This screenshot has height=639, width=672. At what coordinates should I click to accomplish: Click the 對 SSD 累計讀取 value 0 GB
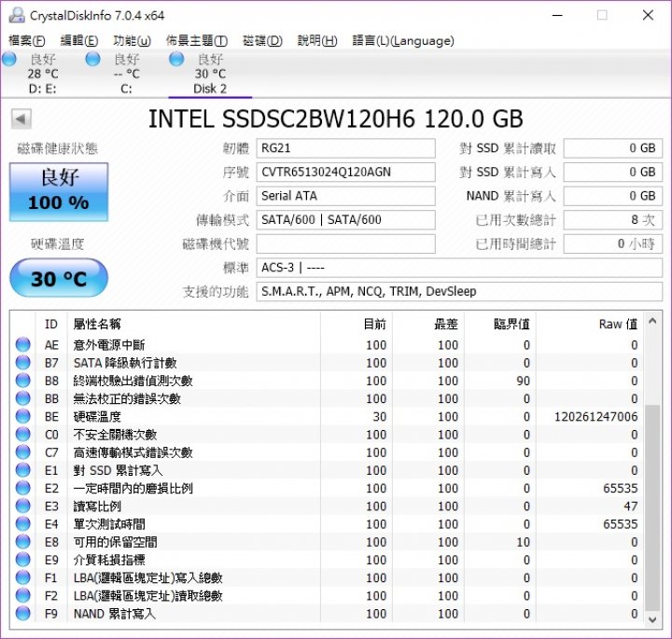[x=613, y=148]
